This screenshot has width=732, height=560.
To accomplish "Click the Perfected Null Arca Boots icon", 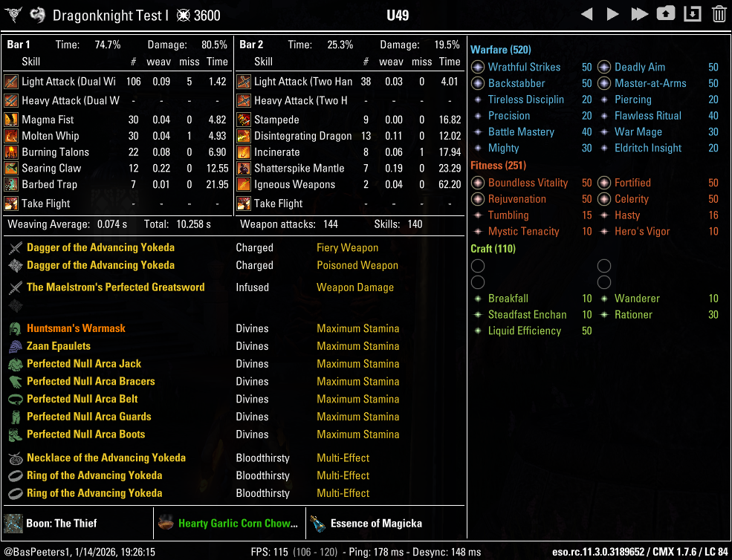I will [x=16, y=434].
